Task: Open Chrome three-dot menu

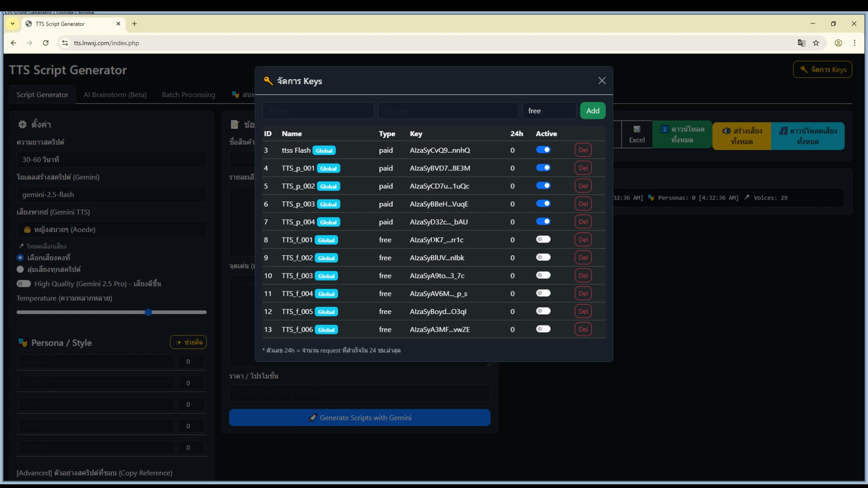Action: (x=854, y=43)
